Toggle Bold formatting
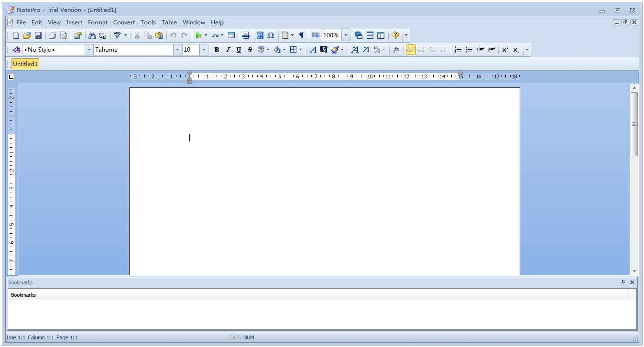The height and width of the screenshot is (347, 644). (217, 50)
